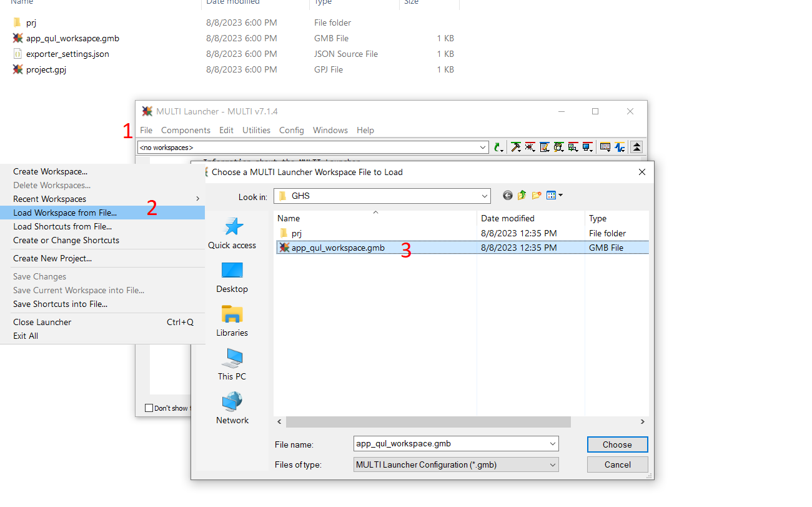This screenshot has width=812, height=507.
Task: Expand the Files of type dropdown
Action: 552,464
